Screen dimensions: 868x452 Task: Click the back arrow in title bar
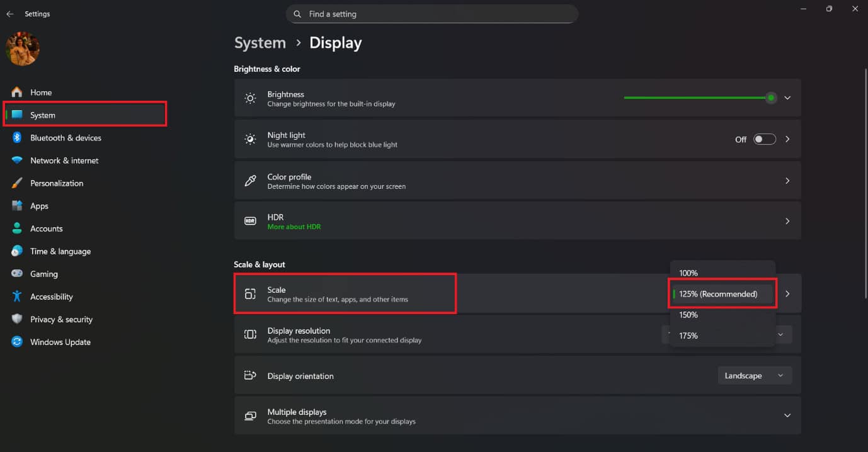[10, 14]
